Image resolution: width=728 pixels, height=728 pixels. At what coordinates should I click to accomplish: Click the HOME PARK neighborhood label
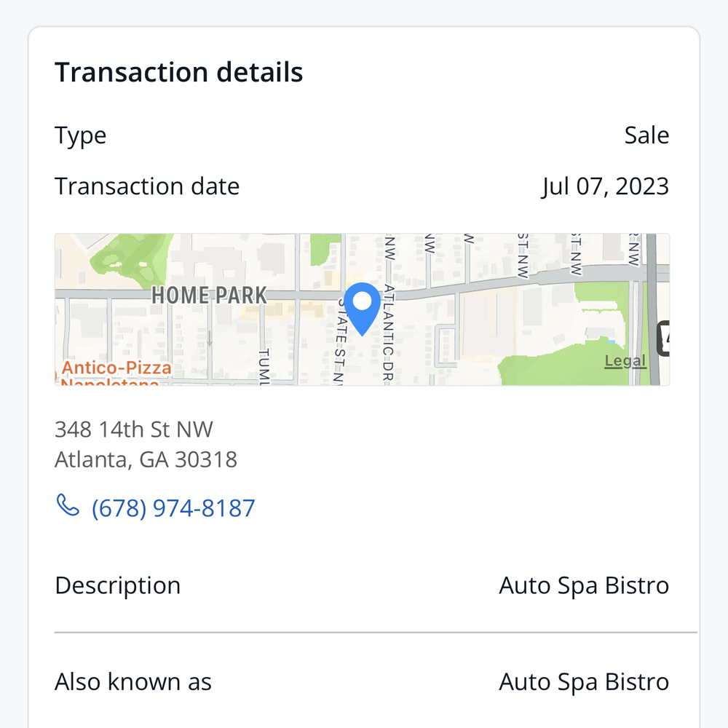[x=209, y=296]
